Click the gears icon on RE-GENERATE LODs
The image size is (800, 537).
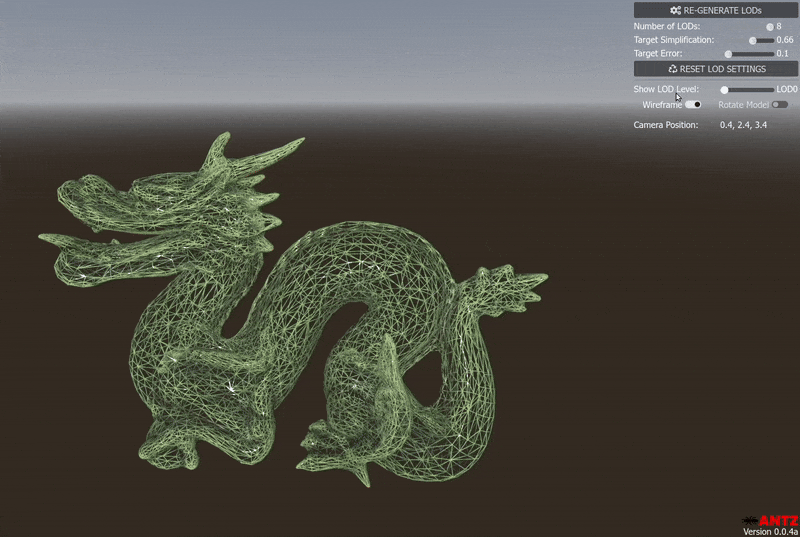click(676, 10)
